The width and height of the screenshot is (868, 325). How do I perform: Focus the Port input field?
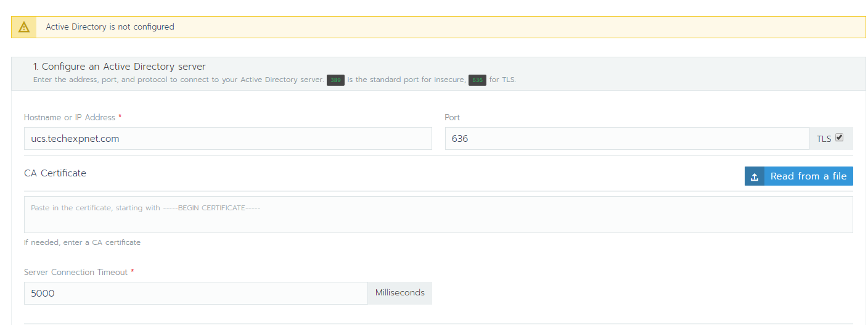627,139
